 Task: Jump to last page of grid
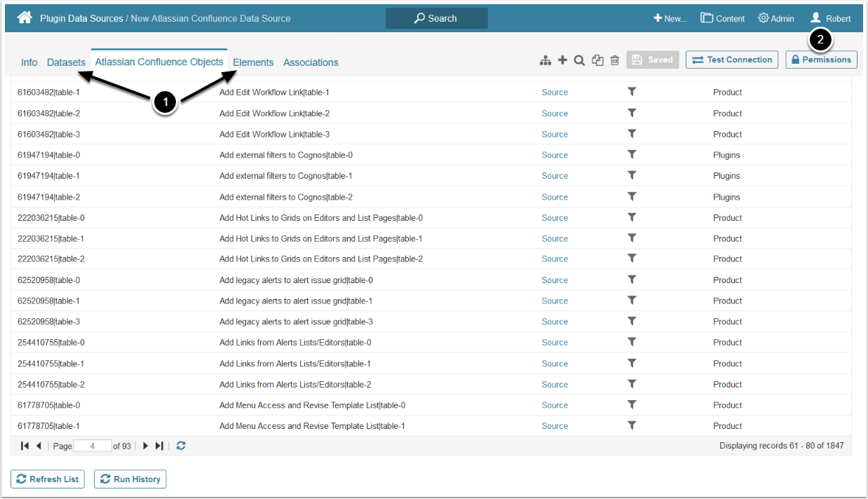[x=159, y=446]
